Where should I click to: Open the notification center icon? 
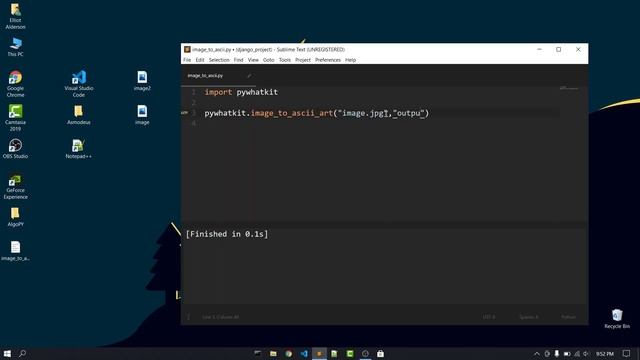click(x=627, y=353)
